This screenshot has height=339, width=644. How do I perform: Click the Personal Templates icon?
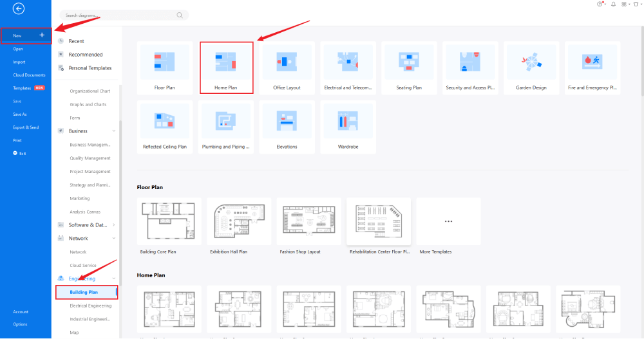pos(61,68)
